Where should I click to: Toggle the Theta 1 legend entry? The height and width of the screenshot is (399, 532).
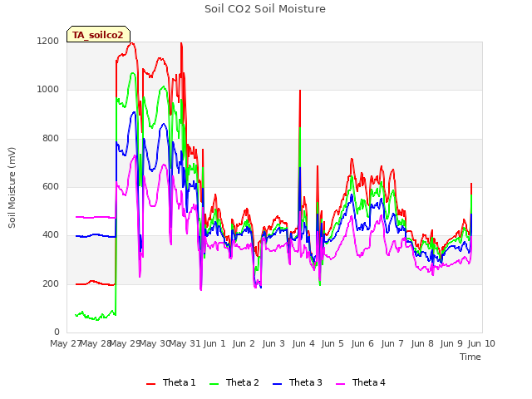pos(171,382)
